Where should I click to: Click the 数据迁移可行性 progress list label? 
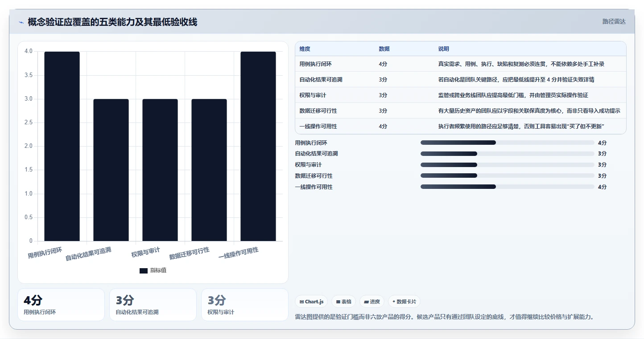(314, 176)
